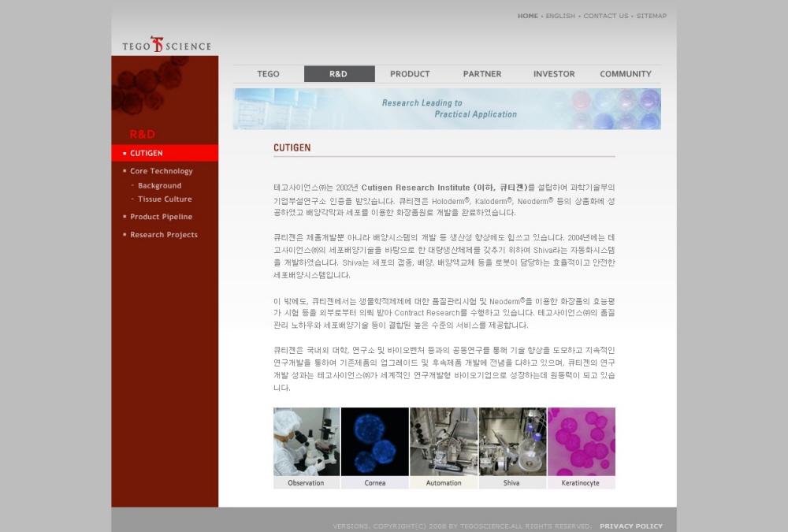This screenshot has width=788, height=532.
Task: View the SITEMAP link
Action: [652, 16]
